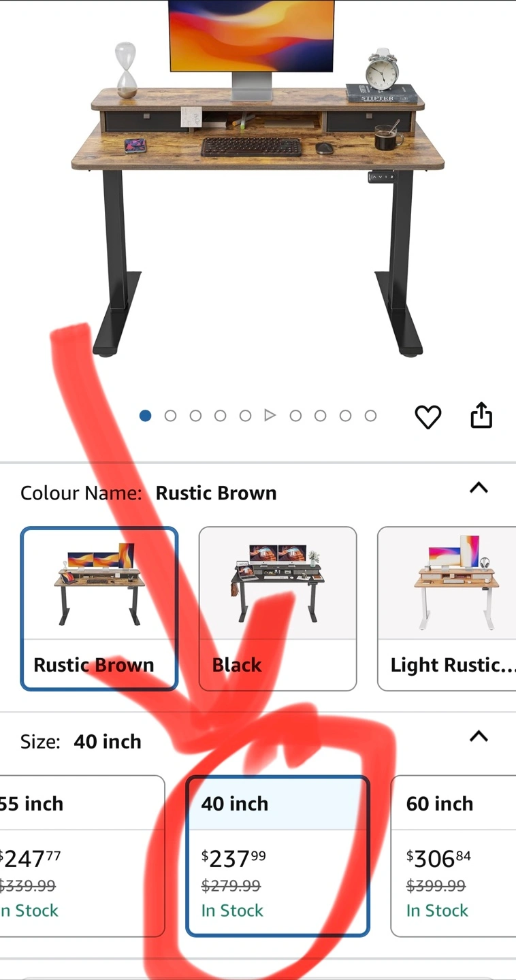Viewport: 516px width, 980px height.
Task: Jump to the fifth image dot
Action: 245,415
